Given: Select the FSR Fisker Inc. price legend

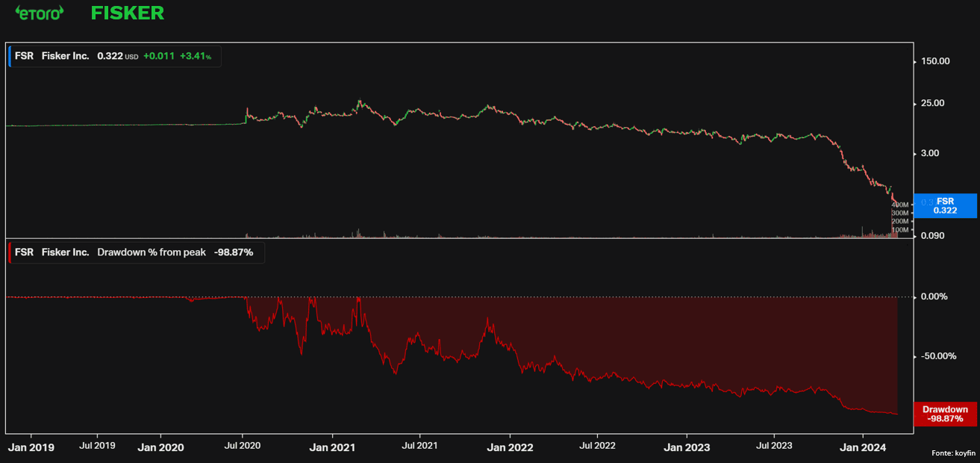Looking at the screenshot, I should [115, 57].
